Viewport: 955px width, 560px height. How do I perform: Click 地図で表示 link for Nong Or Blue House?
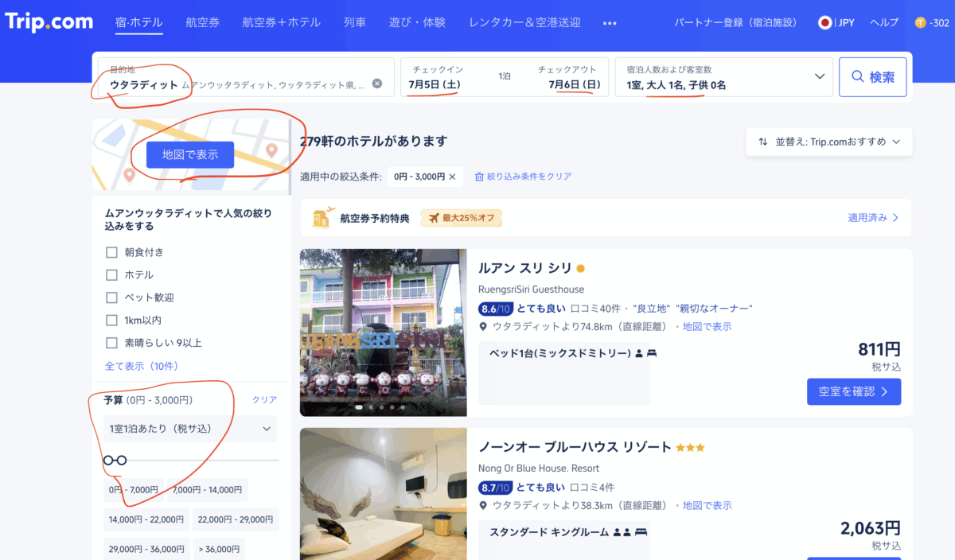[707, 506]
